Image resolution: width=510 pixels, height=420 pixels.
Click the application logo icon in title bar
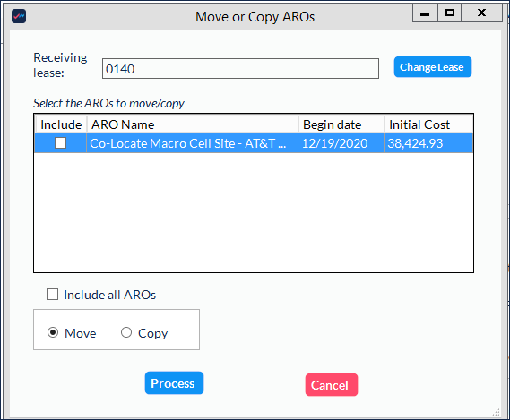tap(19, 16)
